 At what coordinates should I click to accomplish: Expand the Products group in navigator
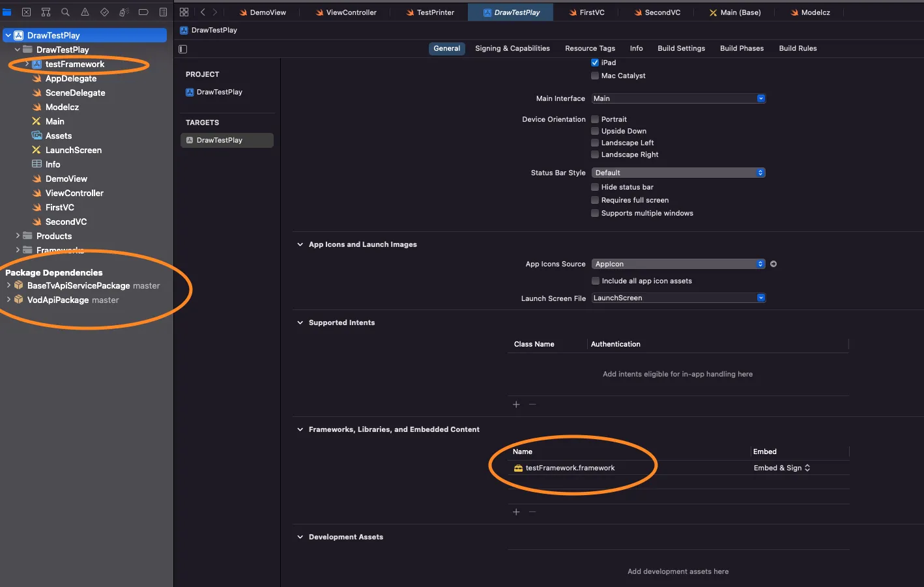[x=18, y=236]
